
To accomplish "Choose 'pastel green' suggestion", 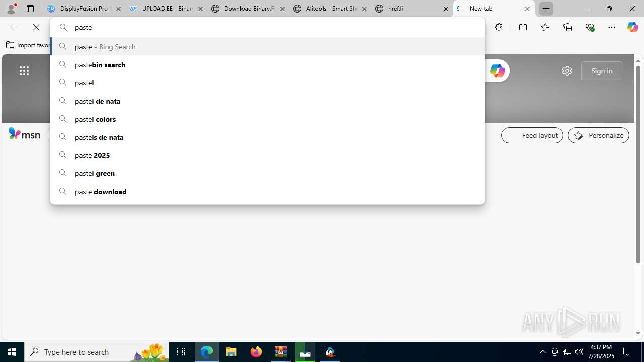I will (267, 173).
